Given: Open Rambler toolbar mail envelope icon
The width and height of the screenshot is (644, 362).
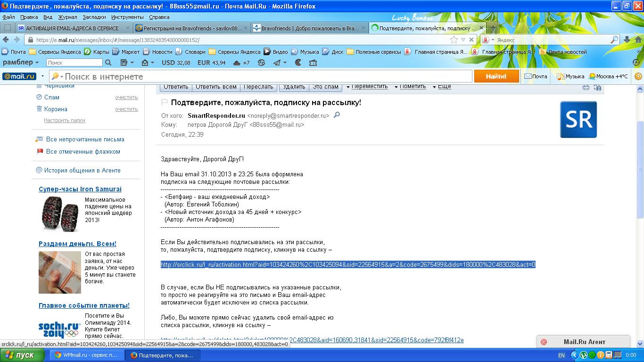Looking at the screenshot, I should point(145,63).
